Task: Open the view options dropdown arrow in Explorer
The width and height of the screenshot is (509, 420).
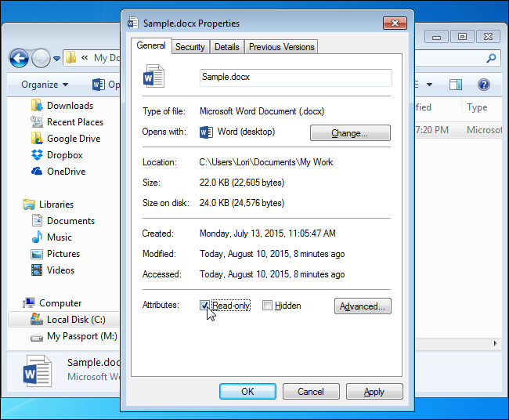Action: [x=429, y=85]
